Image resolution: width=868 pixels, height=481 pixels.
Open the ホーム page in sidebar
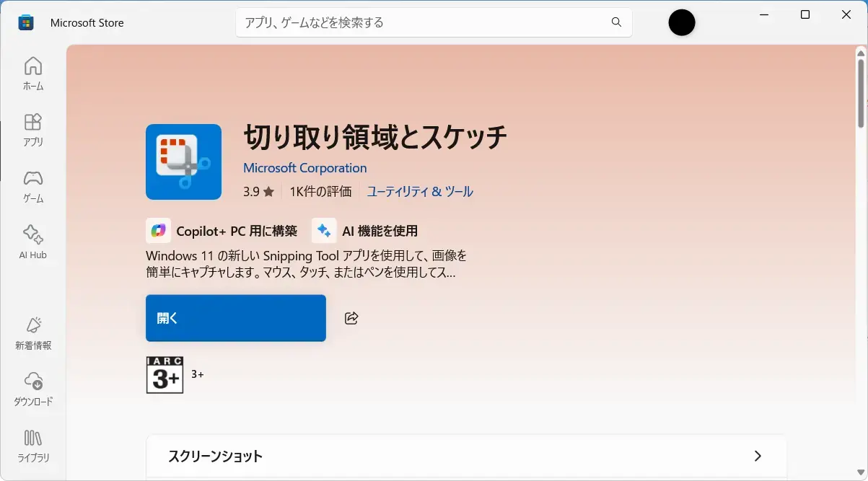[33, 74]
